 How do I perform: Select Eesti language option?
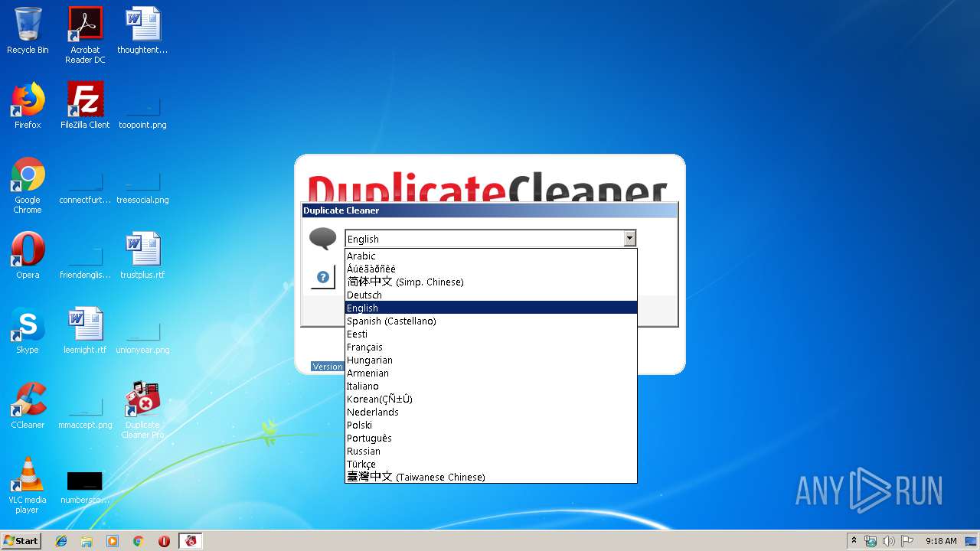coord(491,334)
